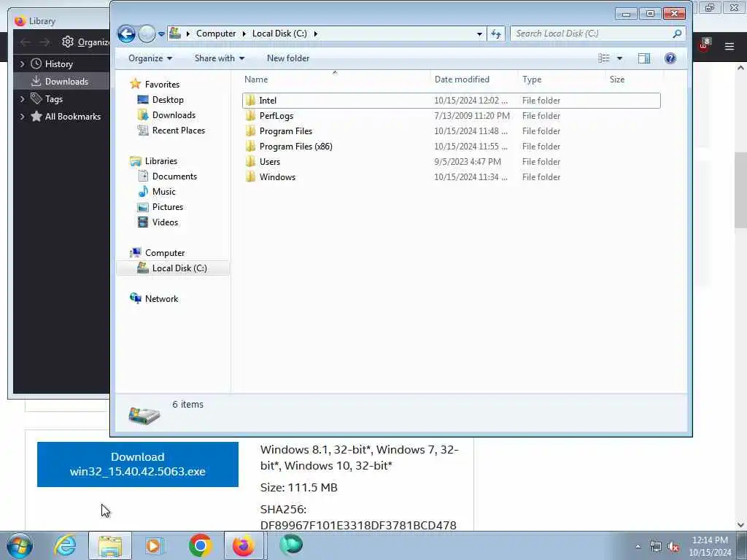Click the magnifier icon in search box
Screen dimensions: 747x560
pyautogui.click(x=677, y=34)
